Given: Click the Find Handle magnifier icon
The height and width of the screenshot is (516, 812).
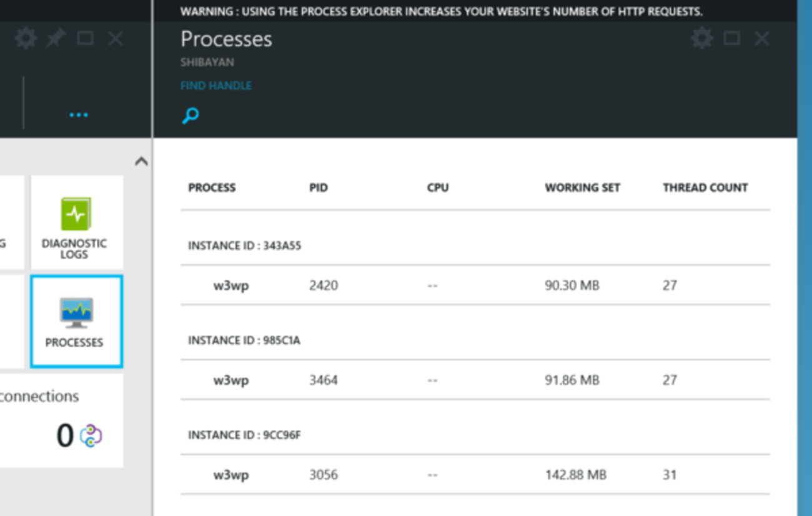Looking at the screenshot, I should (x=191, y=115).
